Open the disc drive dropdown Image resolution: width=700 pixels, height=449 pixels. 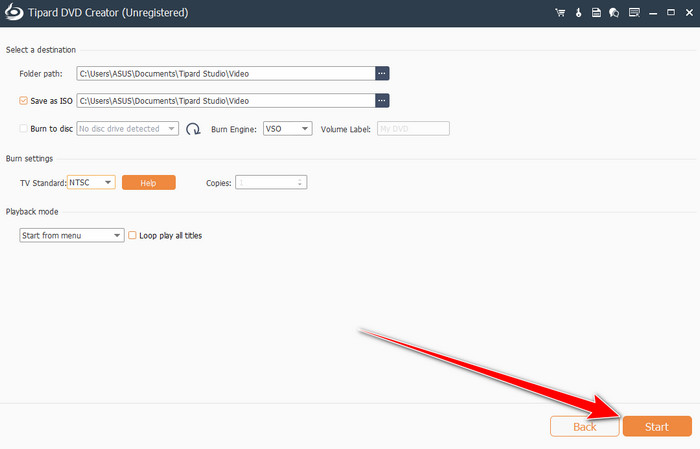[128, 129]
